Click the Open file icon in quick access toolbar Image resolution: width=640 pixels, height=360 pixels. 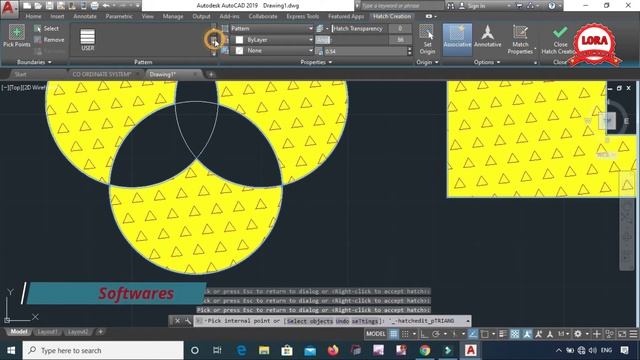(38, 6)
